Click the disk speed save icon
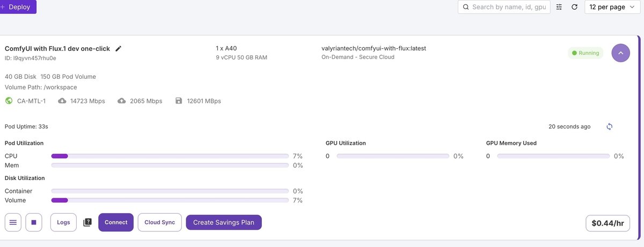Image resolution: width=644 pixels, height=247 pixels. [179, 101]
